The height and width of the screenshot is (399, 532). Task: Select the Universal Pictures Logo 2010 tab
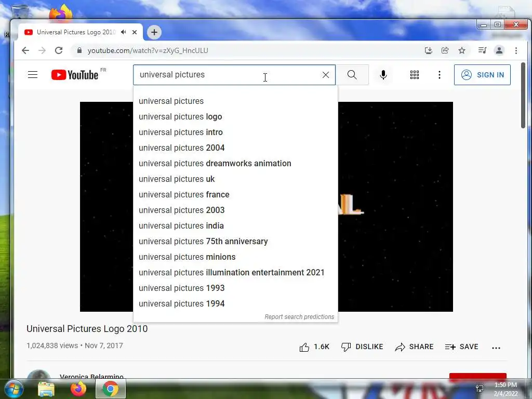pyautogui.click(x=76, y=32)
